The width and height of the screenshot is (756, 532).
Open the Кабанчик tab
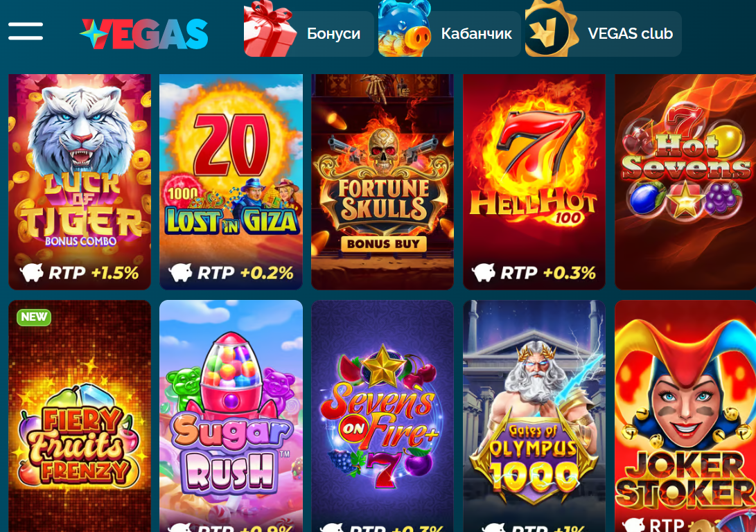tap(450, 34)
